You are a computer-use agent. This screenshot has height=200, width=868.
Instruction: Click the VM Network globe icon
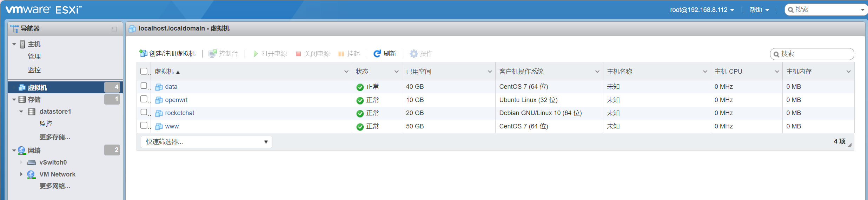coord(31,174)
